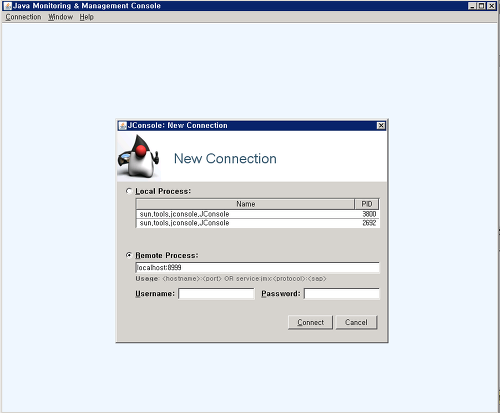
Task: Click the Java icon in dialog title bar
Action: click(x=123, y=126)
